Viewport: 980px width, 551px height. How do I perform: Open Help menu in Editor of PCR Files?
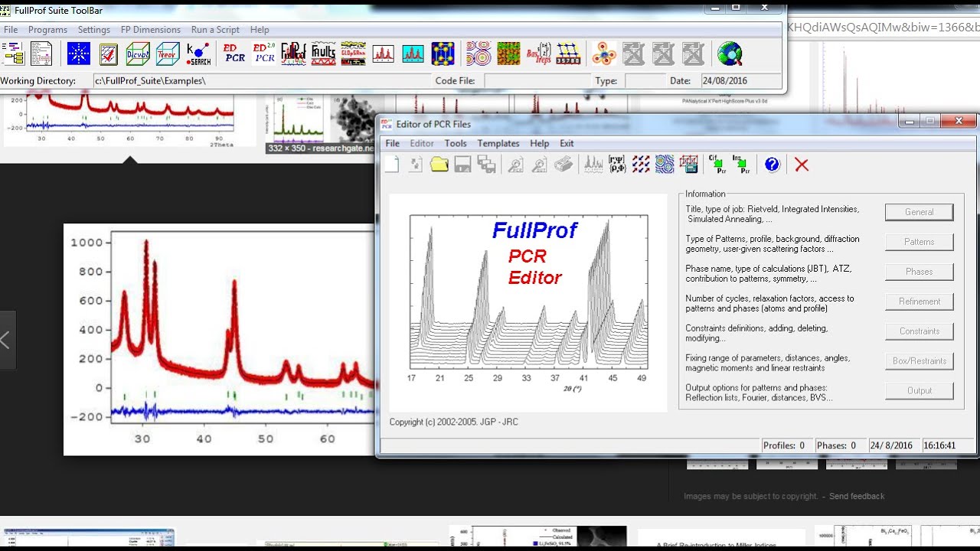pos(540,143)
